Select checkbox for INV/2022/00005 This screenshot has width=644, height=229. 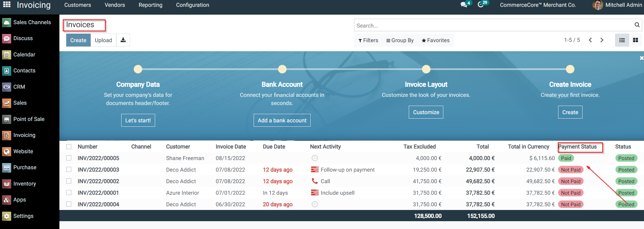(x=69, y=158)
